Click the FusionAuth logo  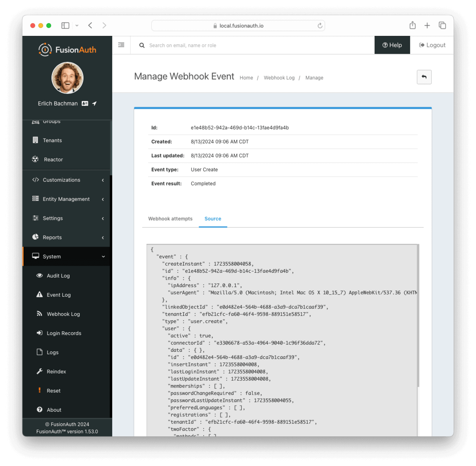pos(67,50)
